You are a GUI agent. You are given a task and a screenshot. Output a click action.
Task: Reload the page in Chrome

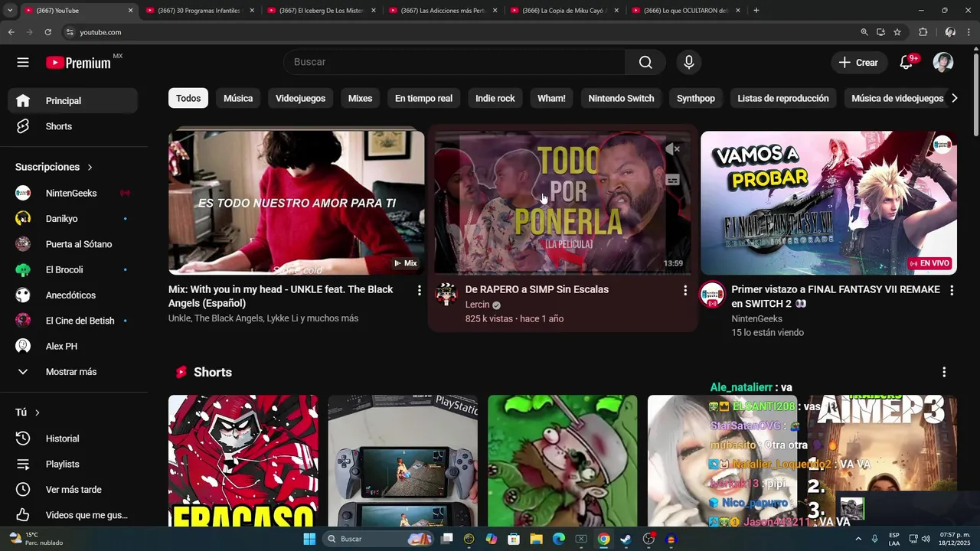47,32
